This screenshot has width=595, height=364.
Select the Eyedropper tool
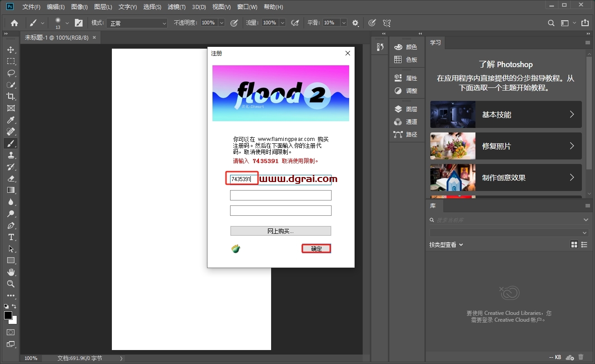(11, 120)
